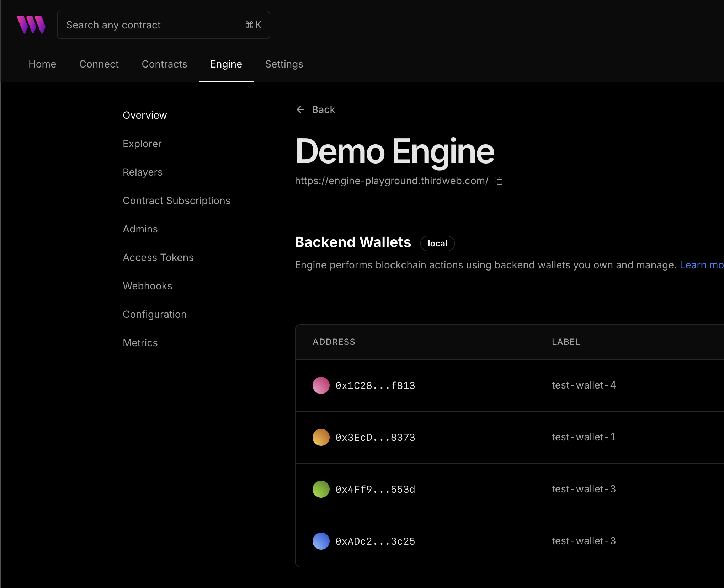Click the green avatar for 0x4Ff9...553d
This screenshot has height=588, width=724.
[x=321, y=489]
